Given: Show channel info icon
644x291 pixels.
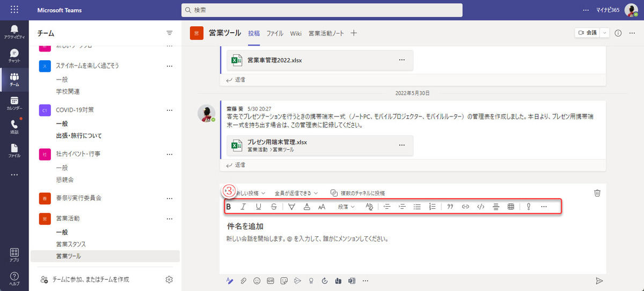Looking at the screenshot, I should (618, 33).
